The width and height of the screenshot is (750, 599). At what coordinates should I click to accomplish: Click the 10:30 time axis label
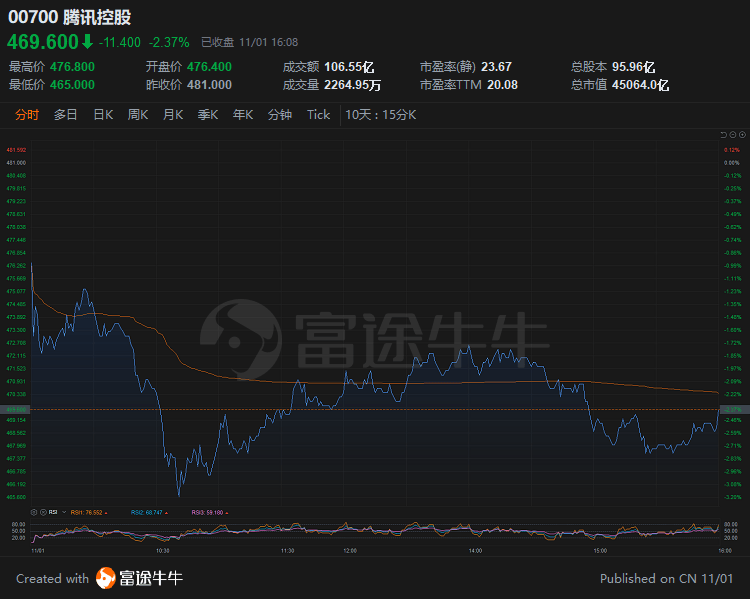pos(163,551)
